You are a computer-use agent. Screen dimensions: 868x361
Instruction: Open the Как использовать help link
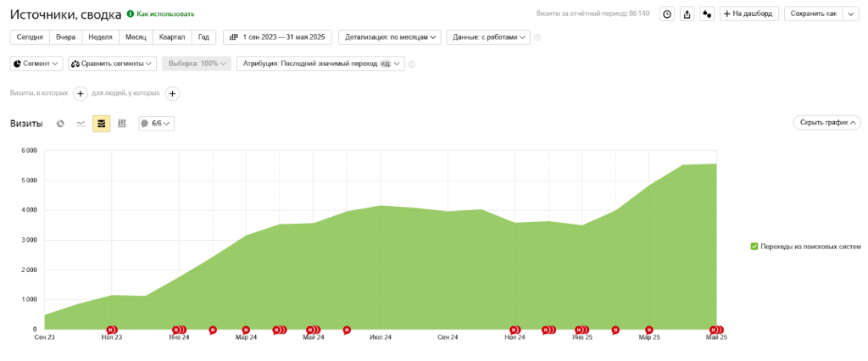click(x=160, y=14)
